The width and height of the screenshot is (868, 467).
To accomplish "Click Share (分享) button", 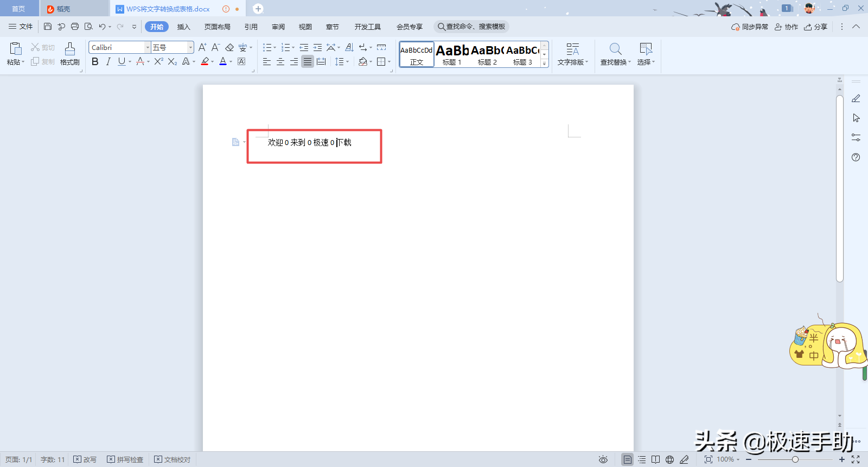I will click(815, 27).
